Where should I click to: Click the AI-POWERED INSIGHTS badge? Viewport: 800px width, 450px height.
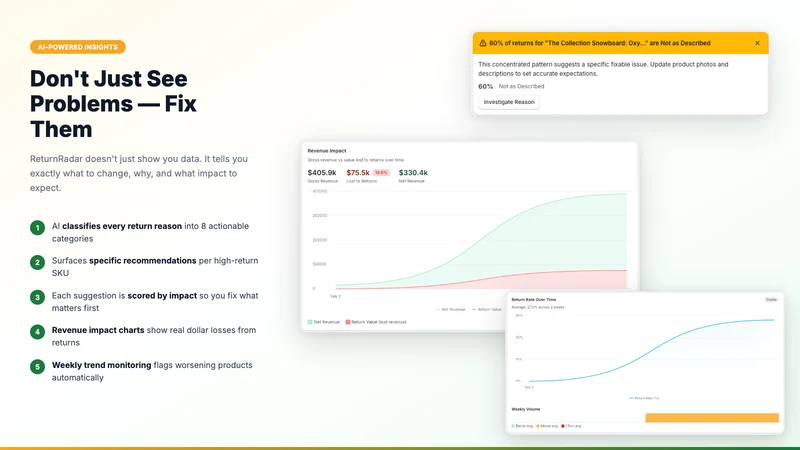(78, 47)
